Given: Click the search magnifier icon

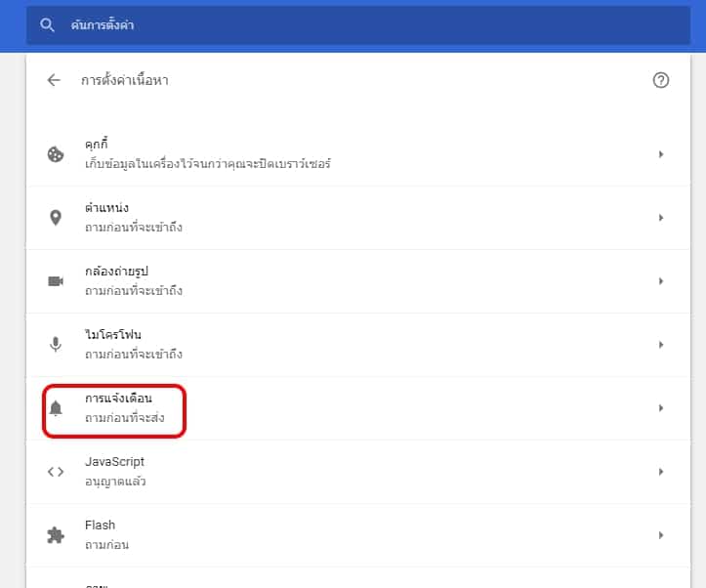Looking at the screenshot, I should click(47, 25).
